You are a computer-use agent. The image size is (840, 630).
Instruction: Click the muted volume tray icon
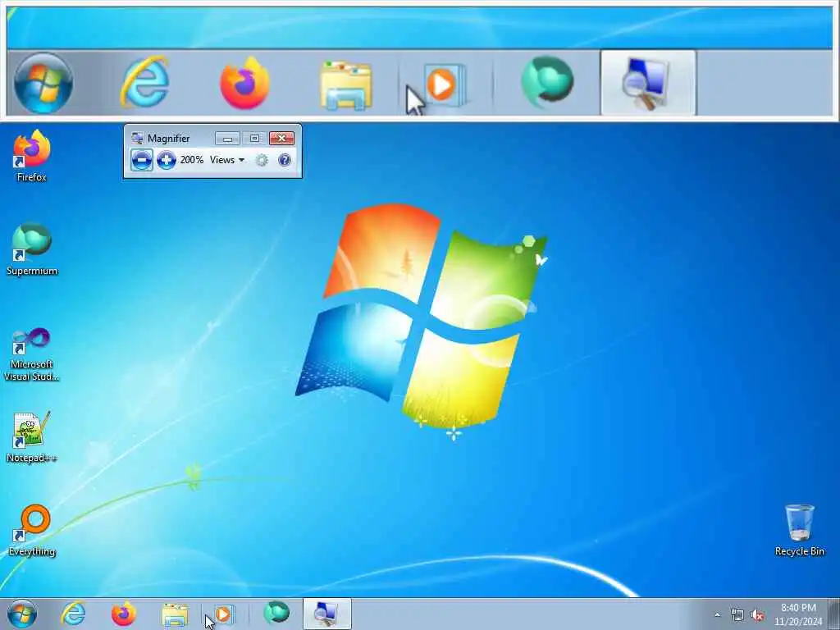(757, 615)
